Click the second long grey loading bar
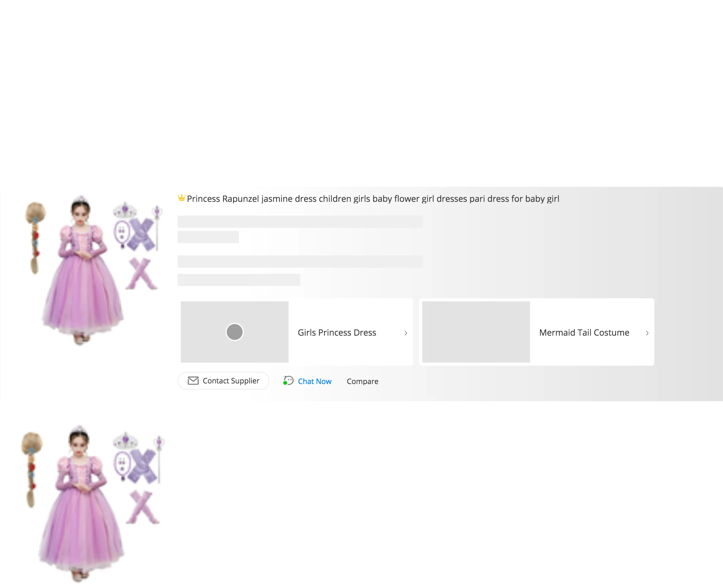 pyautogui.click(x=300, y=262)
